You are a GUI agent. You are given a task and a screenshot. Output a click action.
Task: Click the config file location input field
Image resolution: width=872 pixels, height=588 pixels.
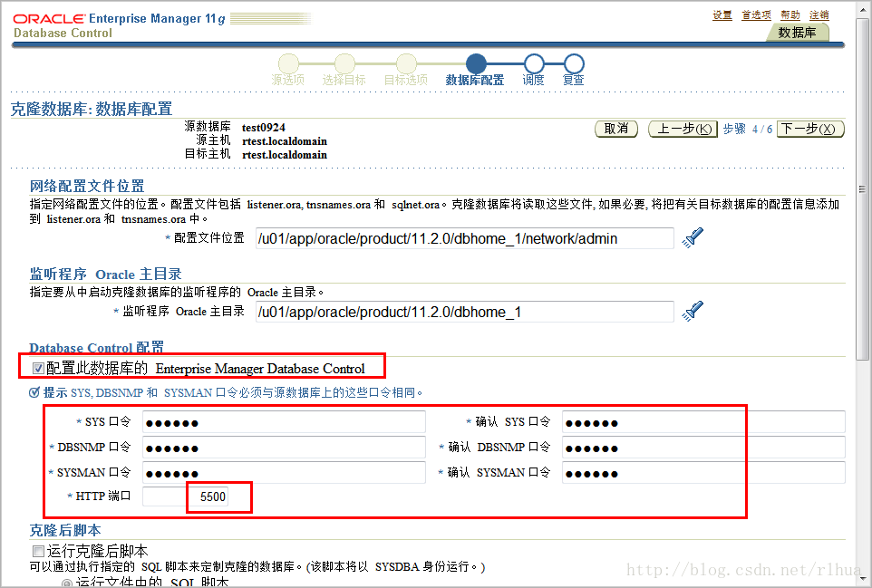point(464,238)
